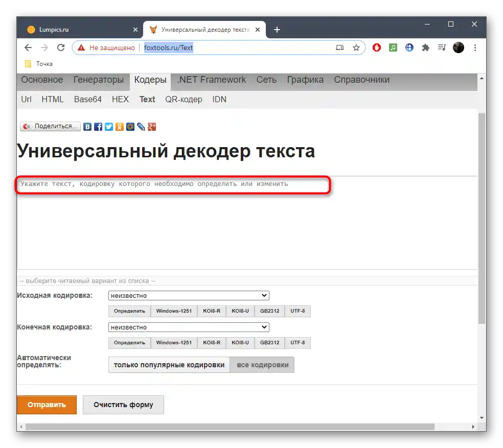Share via the Google Plus icon
The image size is (503, 448).
(152, 127)
